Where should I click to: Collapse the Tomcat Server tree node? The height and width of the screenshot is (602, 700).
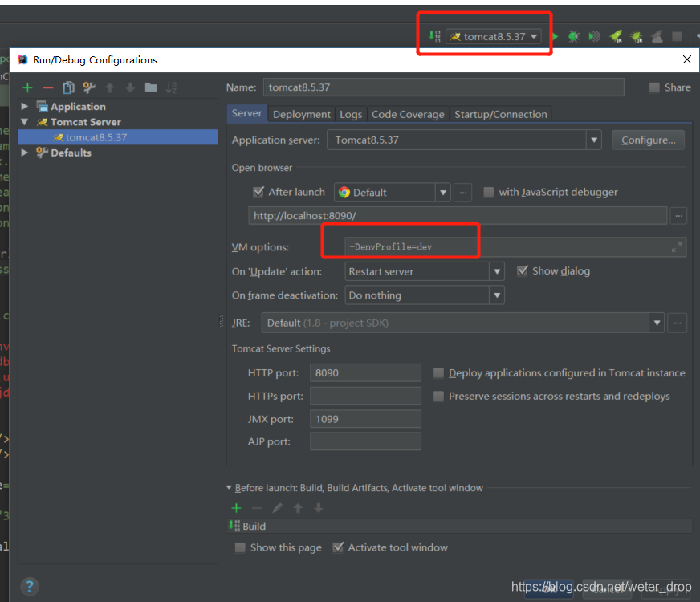point(25,121)
